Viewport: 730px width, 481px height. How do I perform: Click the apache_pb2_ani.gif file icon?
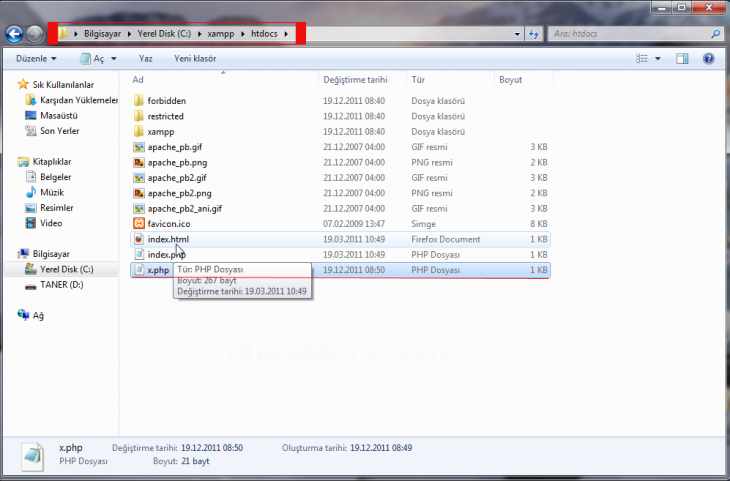[138, 208]
